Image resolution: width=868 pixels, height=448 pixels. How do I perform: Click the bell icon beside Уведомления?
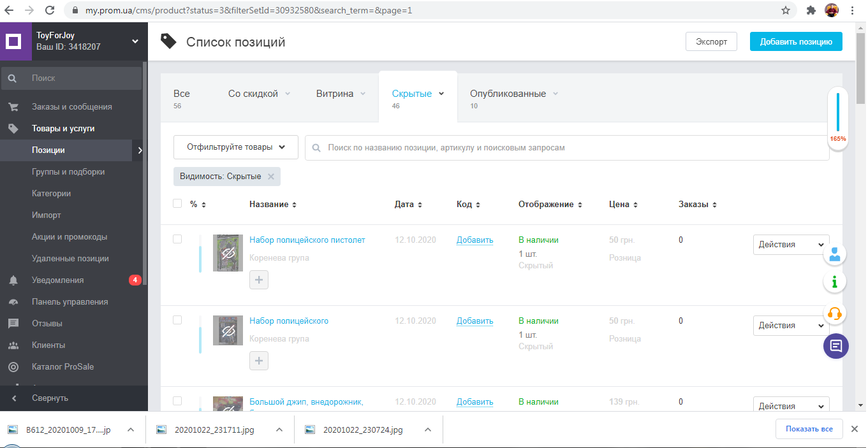(x=13, y=280)
